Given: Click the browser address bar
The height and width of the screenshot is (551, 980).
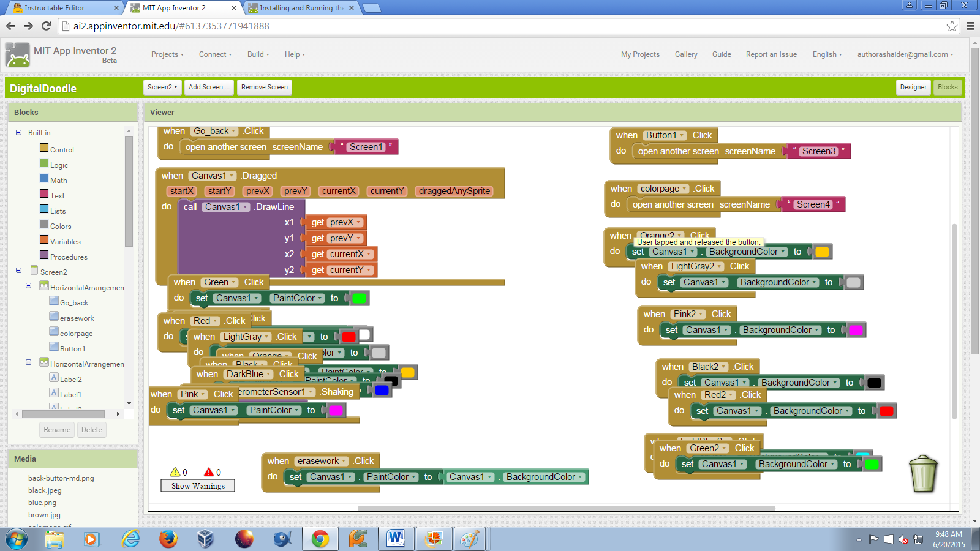Looking at the screenshot, I should [x=502, y=26].
